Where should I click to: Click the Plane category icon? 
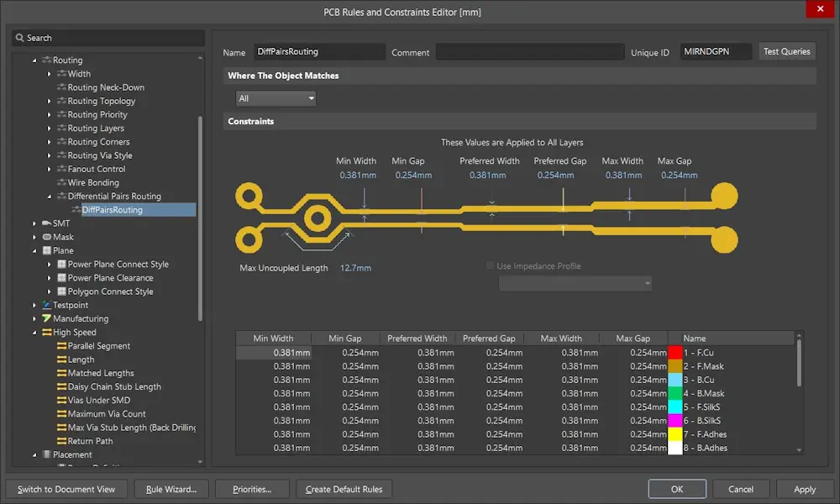click(47, 250)
